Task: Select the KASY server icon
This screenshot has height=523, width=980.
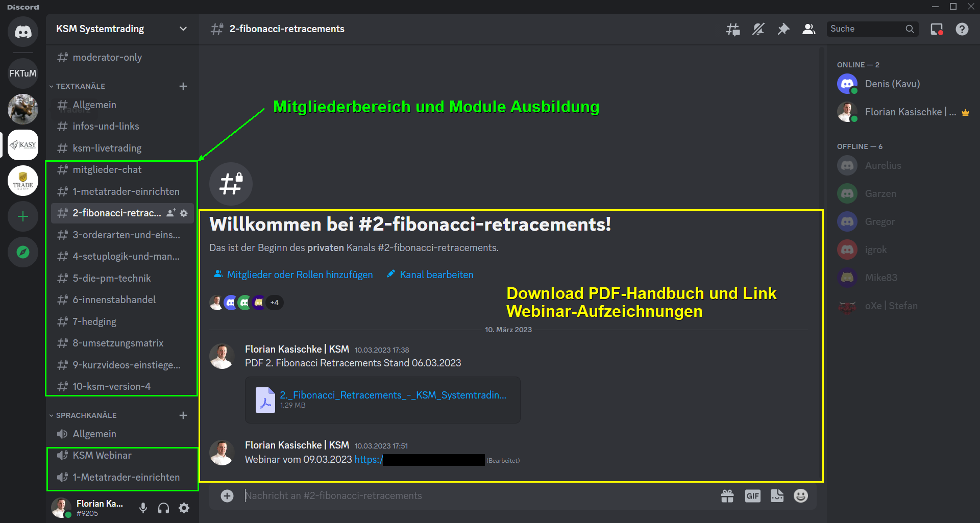Action: tap(23, 145)
